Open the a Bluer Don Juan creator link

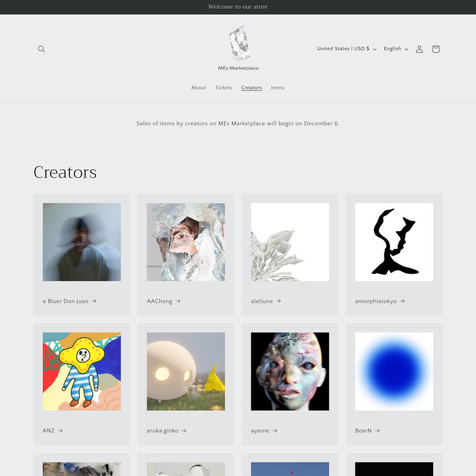click(x=69, y=301)
